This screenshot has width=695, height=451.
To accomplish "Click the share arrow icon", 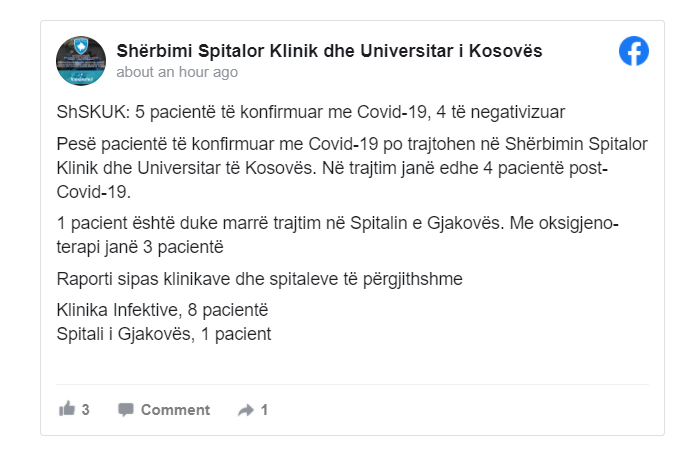I will coord(245,409).
